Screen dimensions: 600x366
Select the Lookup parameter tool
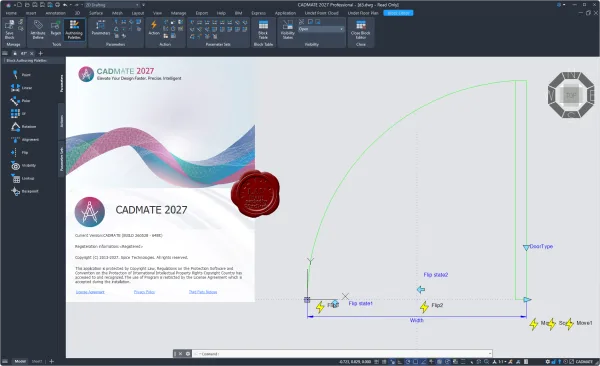pos(23,178)
